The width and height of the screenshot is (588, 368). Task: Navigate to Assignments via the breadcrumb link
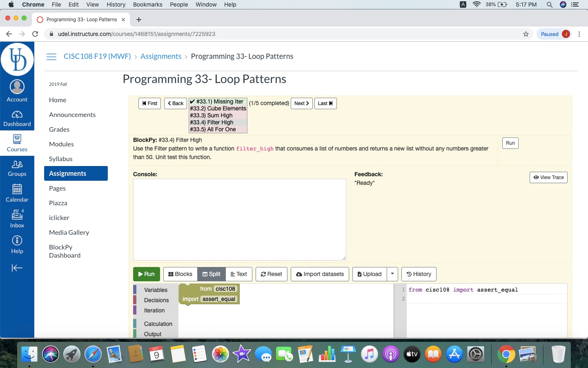coord(161,56)
